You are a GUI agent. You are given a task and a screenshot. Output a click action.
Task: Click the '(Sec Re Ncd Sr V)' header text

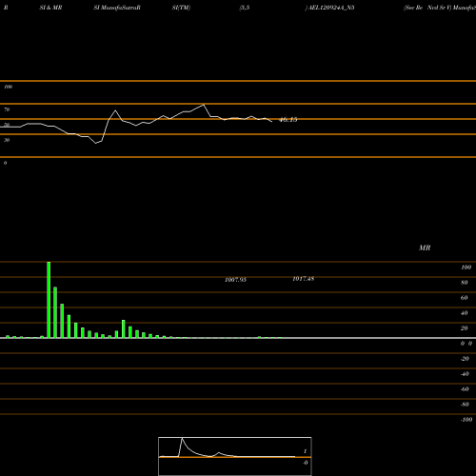pyautogui.click(x=427, y=8)
